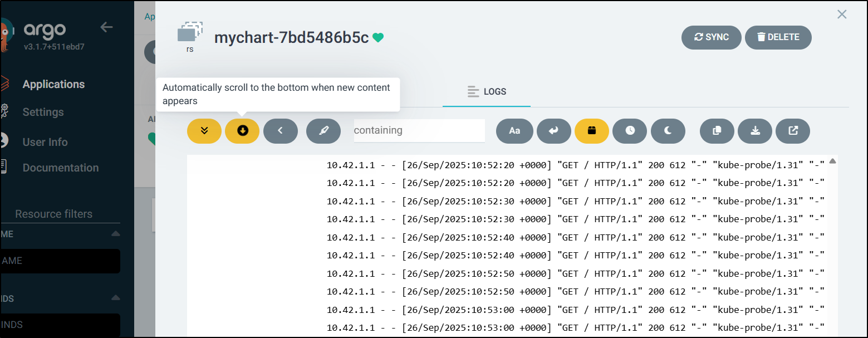Focus the 'containing' log filter field
The width and height of the screenshot is (868, 338).
(419, 130)
